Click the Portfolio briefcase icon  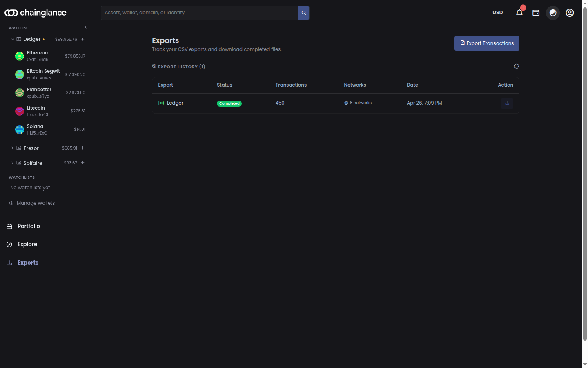pos(9,226)
